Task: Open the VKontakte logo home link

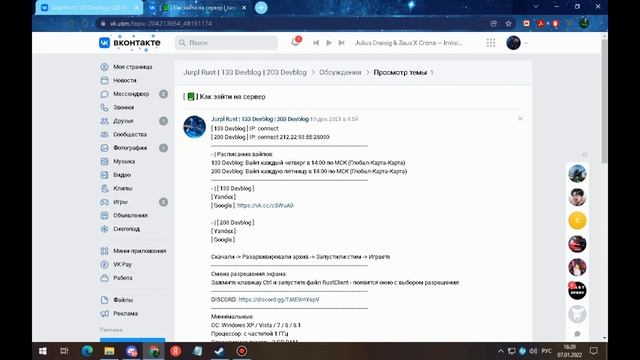Action: (x=130, y=42)
